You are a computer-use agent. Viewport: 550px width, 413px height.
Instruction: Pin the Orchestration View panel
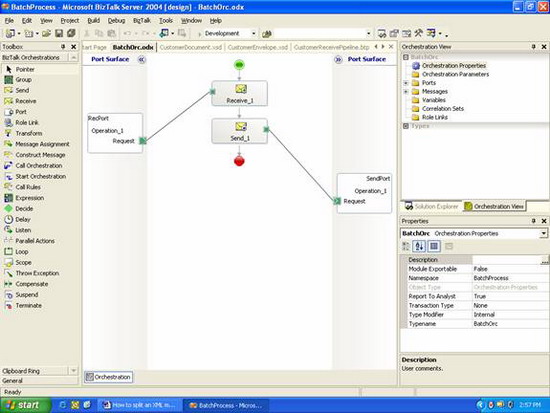(533, 47)
